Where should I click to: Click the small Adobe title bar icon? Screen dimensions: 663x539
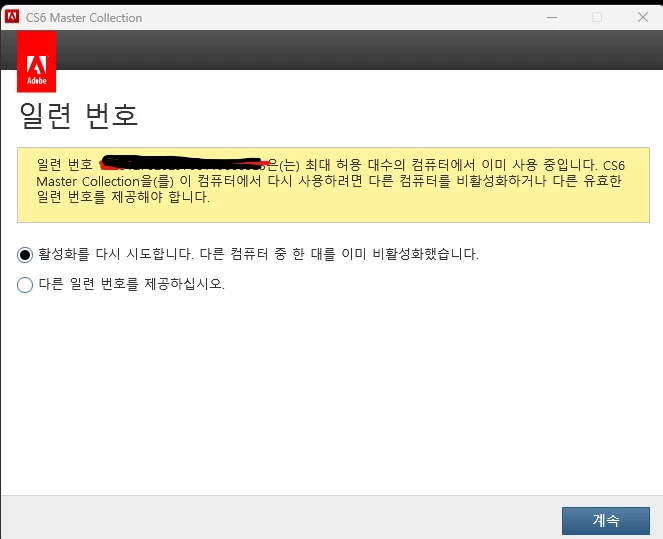point(11,17)
